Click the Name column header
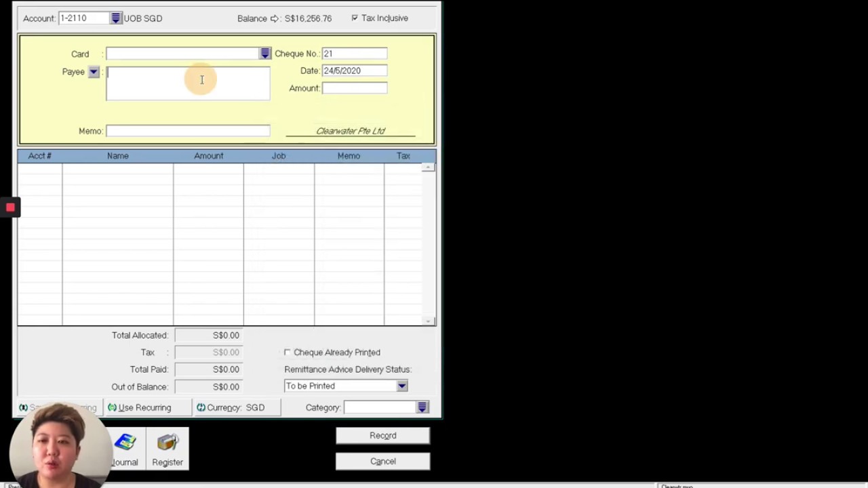 pos(118,156)
